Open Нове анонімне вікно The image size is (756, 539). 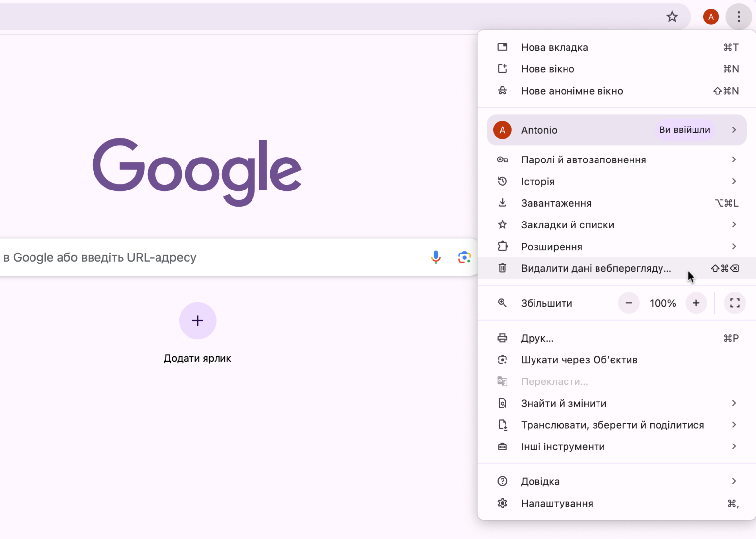click(572, 91)
